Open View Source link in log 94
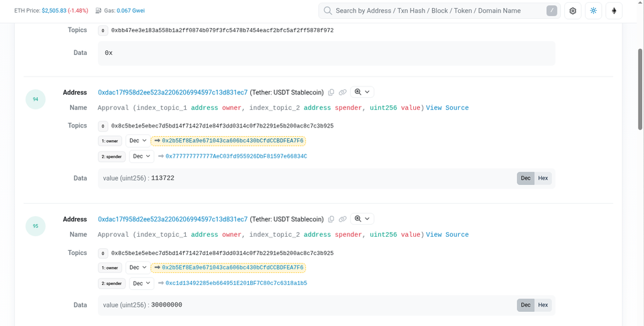The width and height of the screenshot is (644, 326). tap(447, 108)
